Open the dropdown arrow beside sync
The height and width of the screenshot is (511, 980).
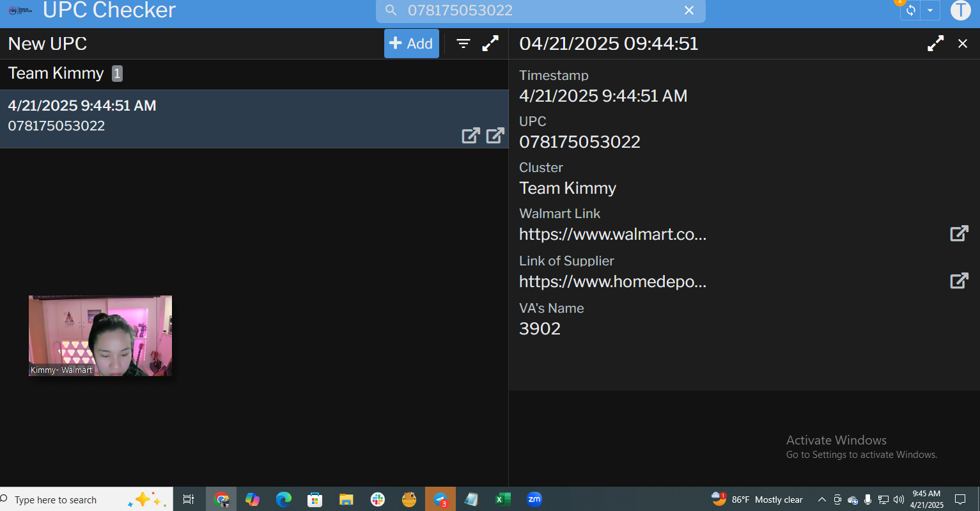[930, 10]
